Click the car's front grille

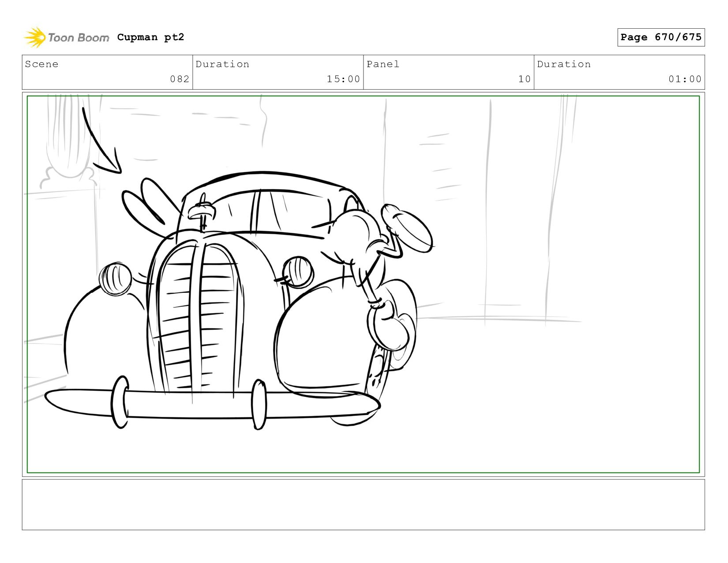199,318
